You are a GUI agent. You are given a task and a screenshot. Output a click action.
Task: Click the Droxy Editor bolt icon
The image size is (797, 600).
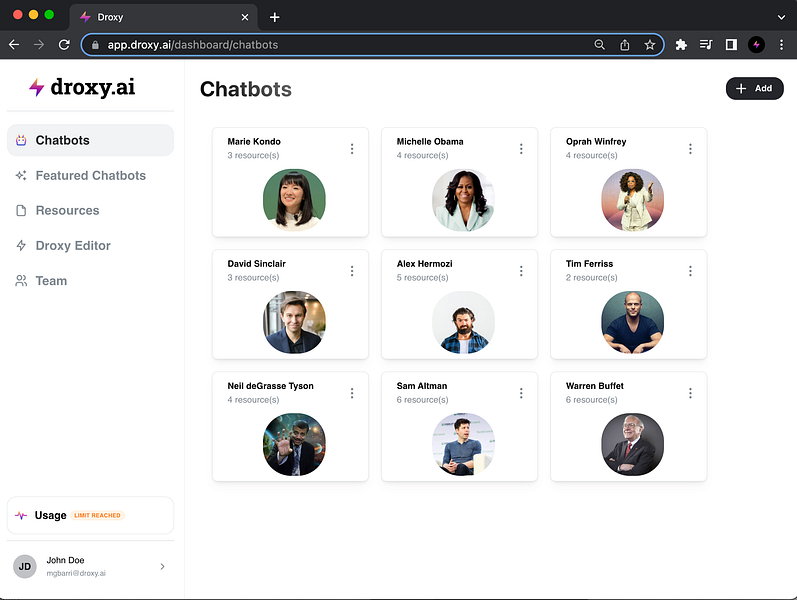(x=21, y=246)
